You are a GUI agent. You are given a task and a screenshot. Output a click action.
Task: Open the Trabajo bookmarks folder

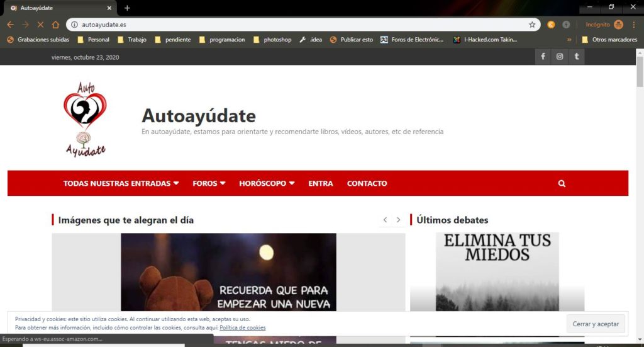(132, 40)
